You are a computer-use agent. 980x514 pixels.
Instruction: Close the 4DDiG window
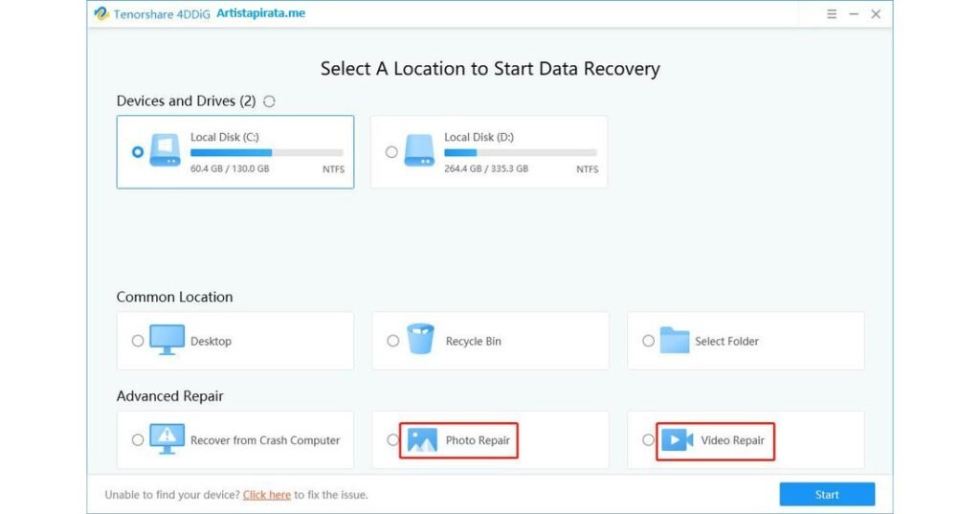tap(876, 13)
